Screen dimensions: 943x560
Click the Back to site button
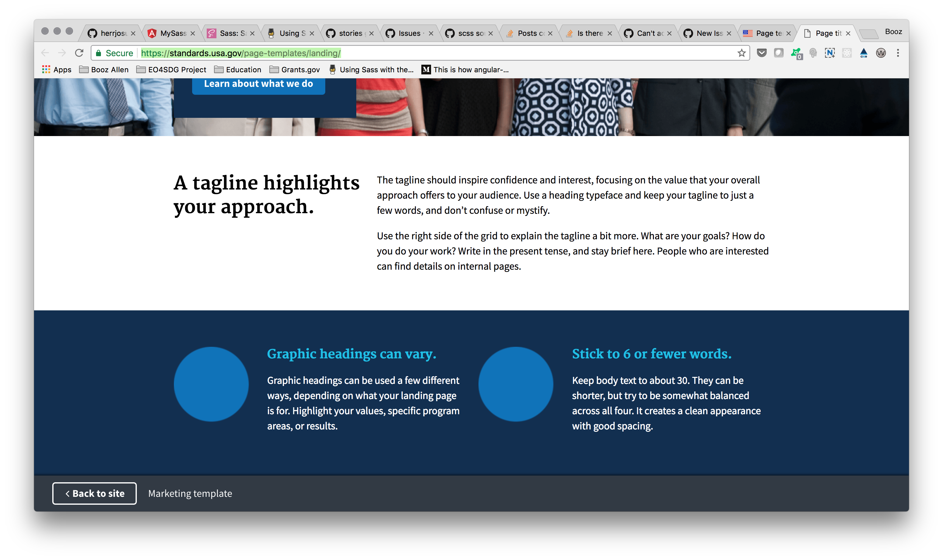(95, 493)
